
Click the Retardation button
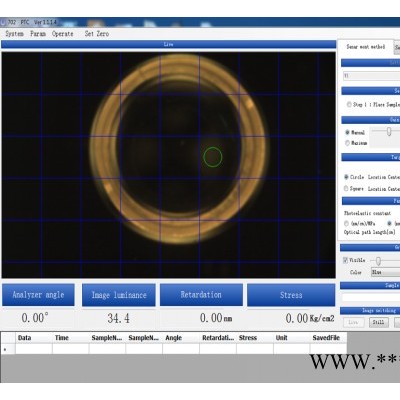(201, 295)
